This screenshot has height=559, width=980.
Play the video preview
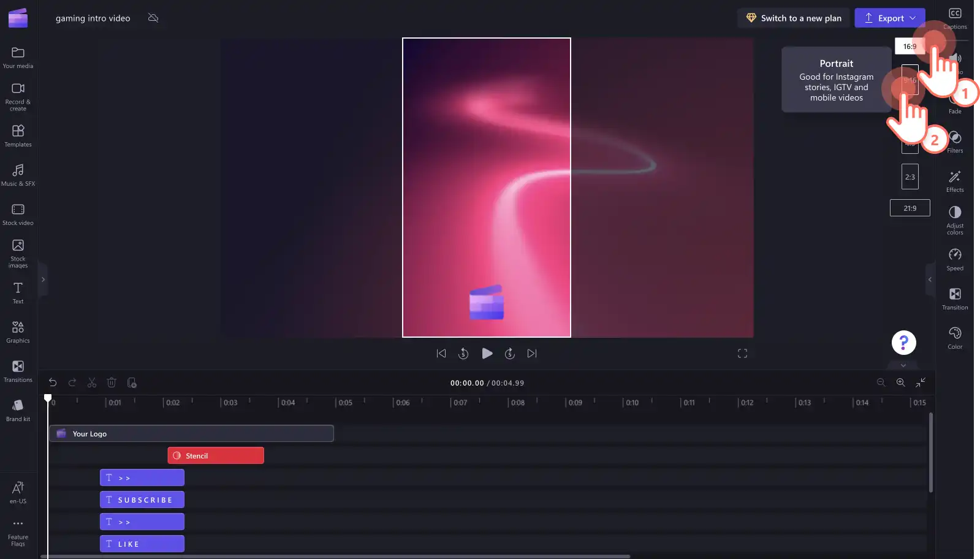pos(487,353)
